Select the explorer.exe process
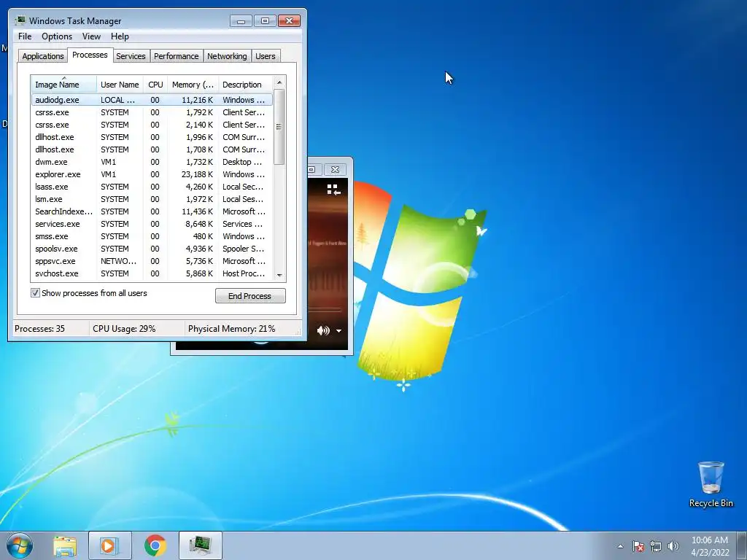 [x=152, y=174]
